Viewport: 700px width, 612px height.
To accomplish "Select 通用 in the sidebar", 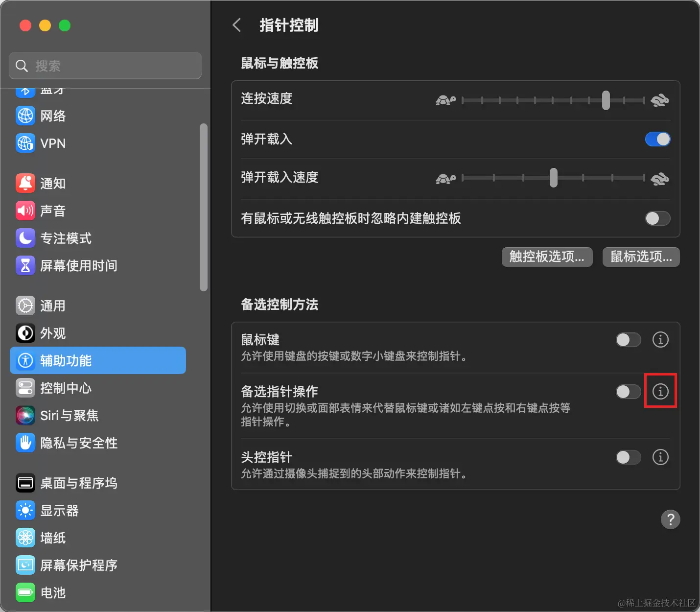I will pyautogui.click(x=98, y=306).
